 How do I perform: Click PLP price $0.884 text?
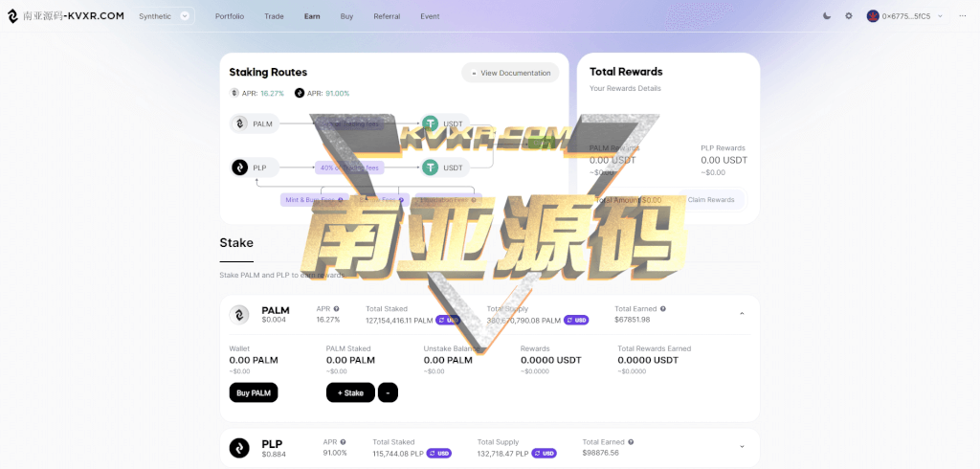pyautogui.click(x=274, y=454)
